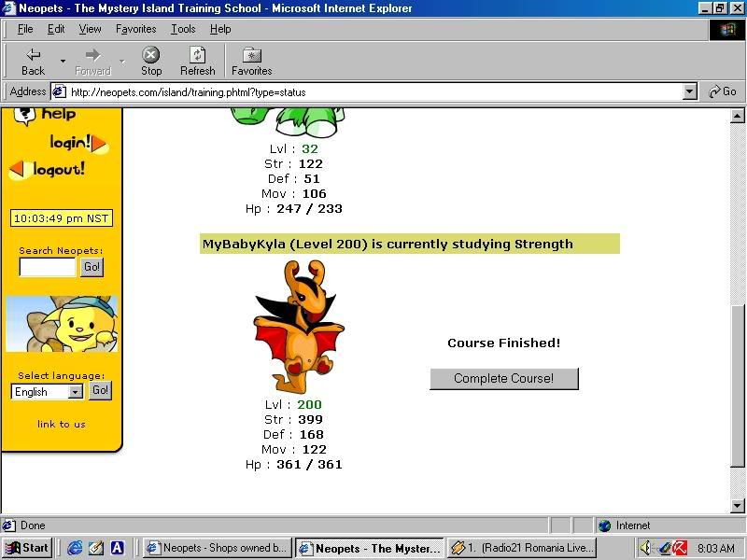Click the 10:03:49 pm NST clock box
Viewport: 747px width, 560px height.
[x=62, y=218]
